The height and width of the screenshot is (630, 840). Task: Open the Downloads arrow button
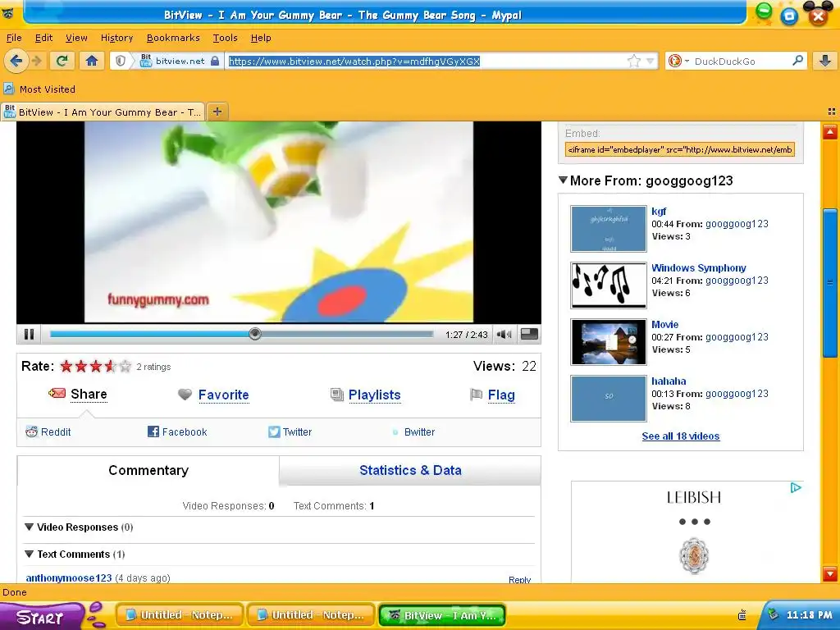[x=825, y=61]
